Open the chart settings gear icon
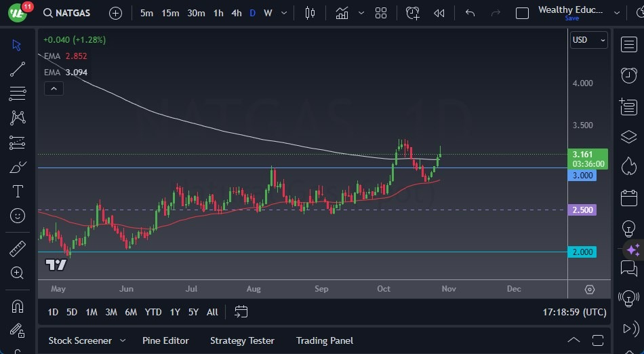Image resolution: width=644 pixels, height=354 pixels. point(589,290)
